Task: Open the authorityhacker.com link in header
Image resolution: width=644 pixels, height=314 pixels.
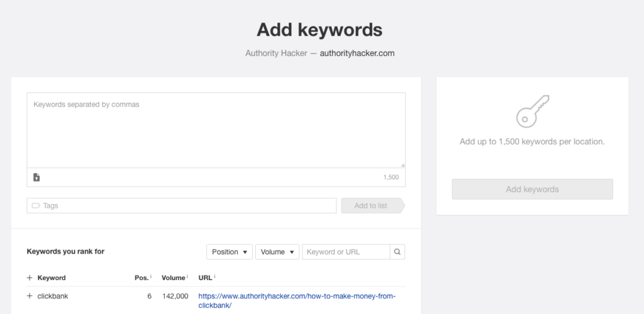Action: tap(357, 53)
